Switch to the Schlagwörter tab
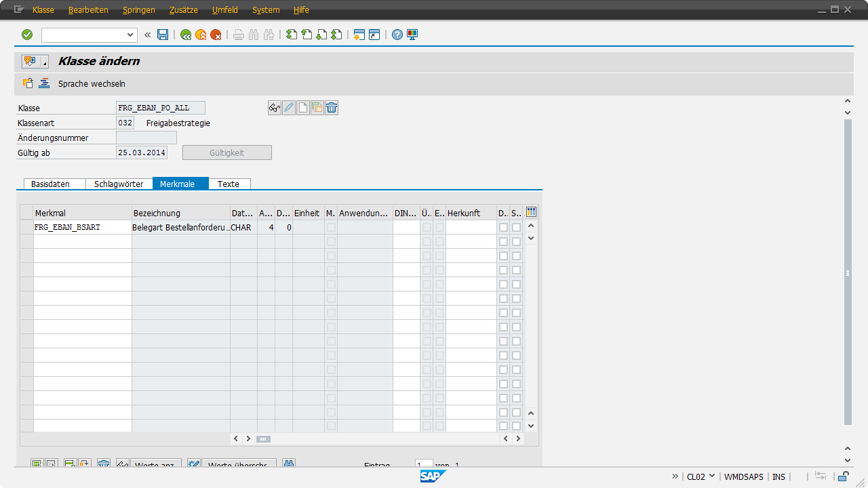This screenshot has width=868, height=488. point(119,184)
